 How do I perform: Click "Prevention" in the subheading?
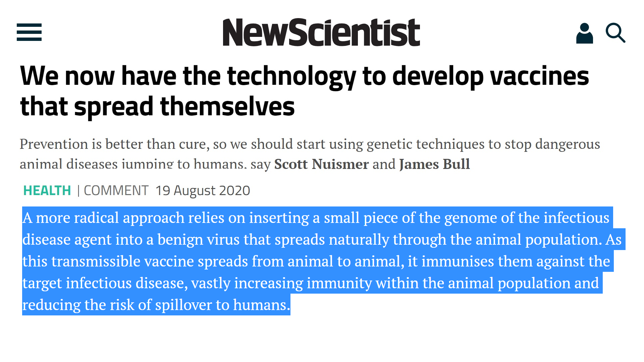pyautogui.click(x=54, y=144)
